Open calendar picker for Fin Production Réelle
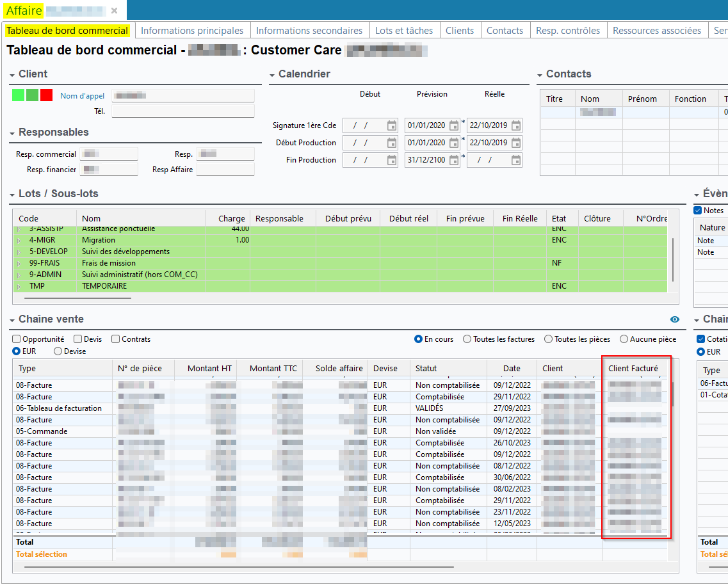 point(516,160)
